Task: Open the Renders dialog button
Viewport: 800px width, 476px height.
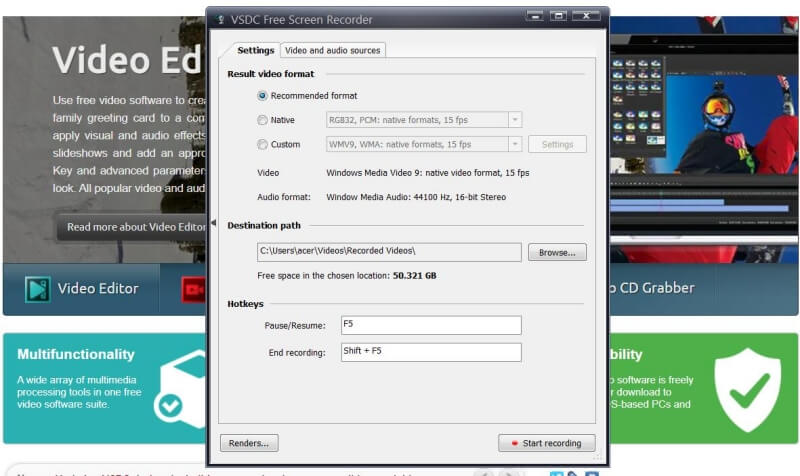Action: [x=249, y=443]
